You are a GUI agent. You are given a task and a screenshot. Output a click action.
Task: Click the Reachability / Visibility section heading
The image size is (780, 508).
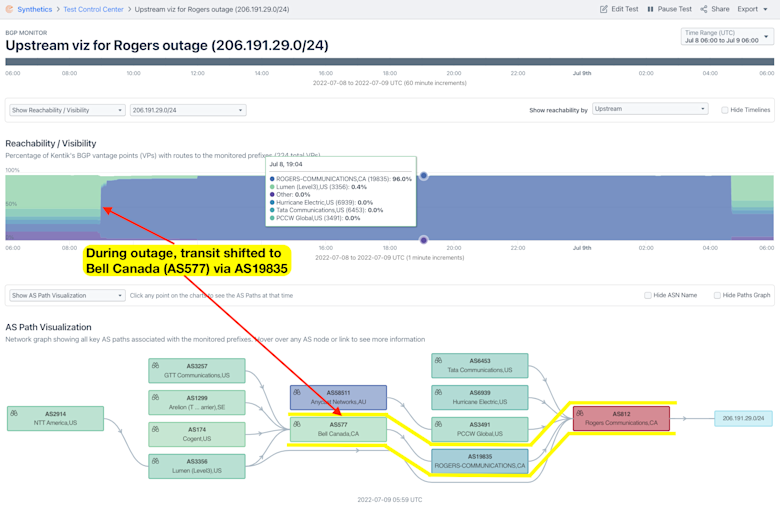pos(51,143)
